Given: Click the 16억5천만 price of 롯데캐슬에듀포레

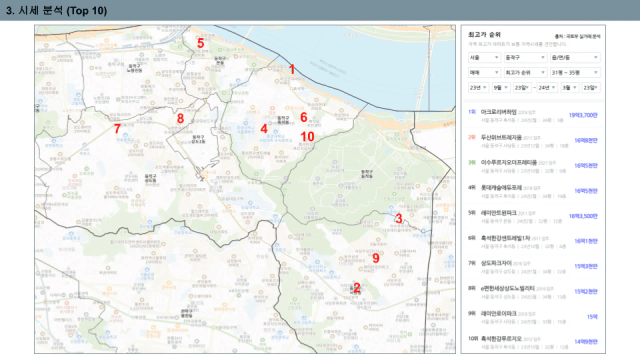Looking at the screenshot, I should point(586,191).
